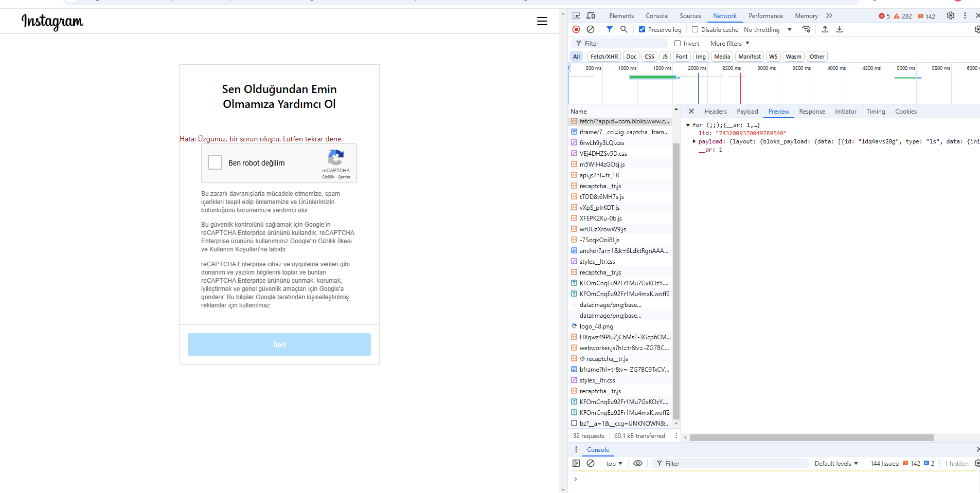Viewport: 980px width, 493px height.
Task: Click the errors count badge showing 5
Action: tap(884, 16)
